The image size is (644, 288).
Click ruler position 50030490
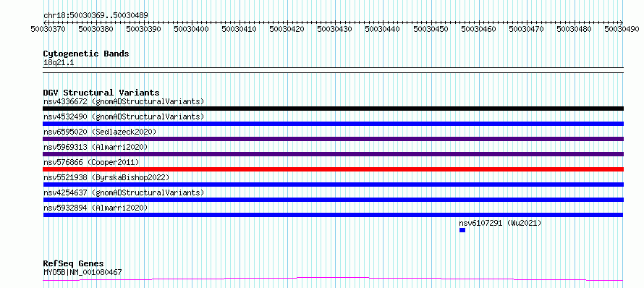click(622, 29)
